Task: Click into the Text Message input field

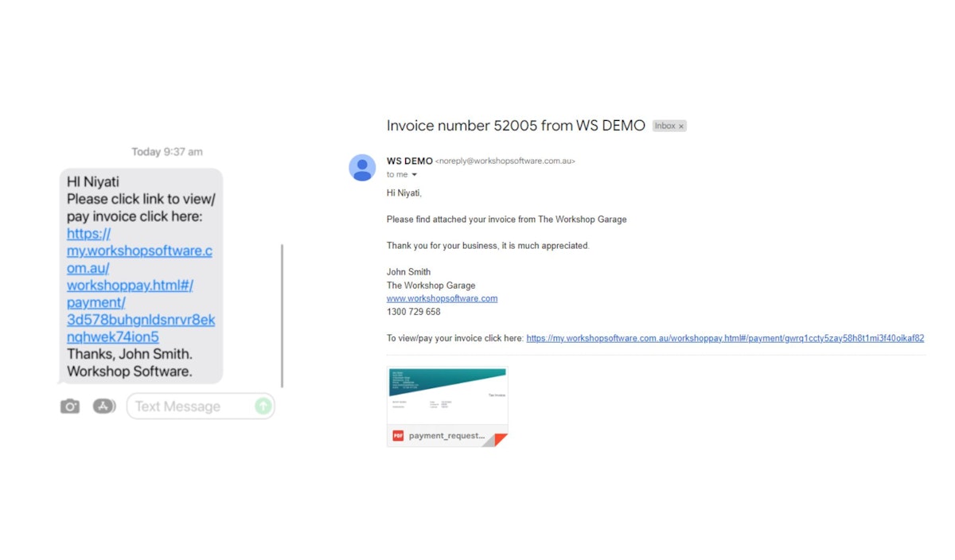Action: pos(191,406)
